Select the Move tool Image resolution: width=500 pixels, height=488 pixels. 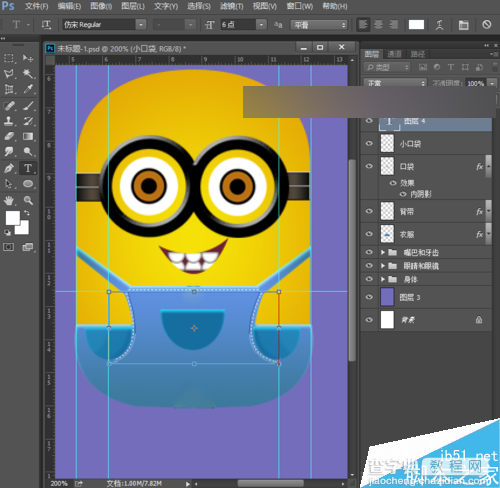point(28,58)
